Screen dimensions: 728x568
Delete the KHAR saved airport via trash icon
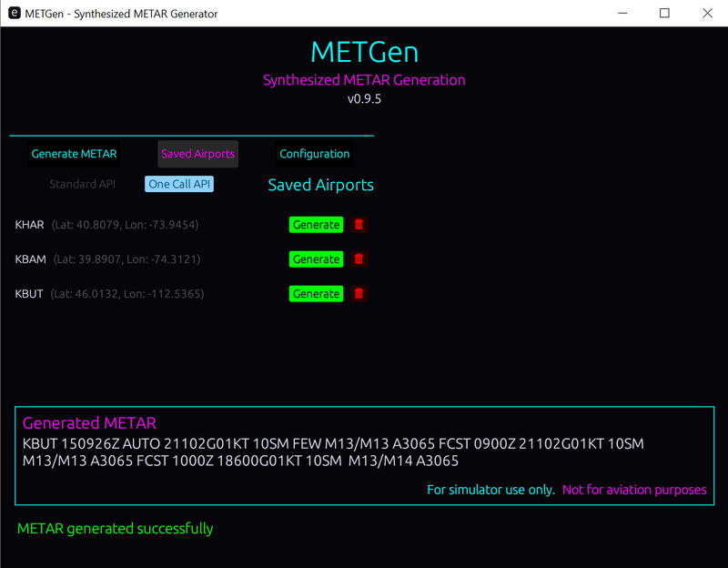359,224
